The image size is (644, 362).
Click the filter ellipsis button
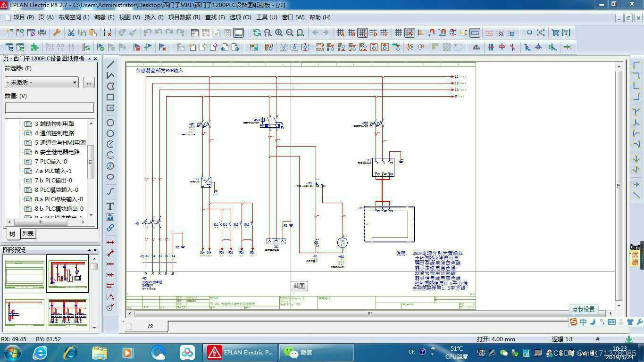(x=89, y=82)
